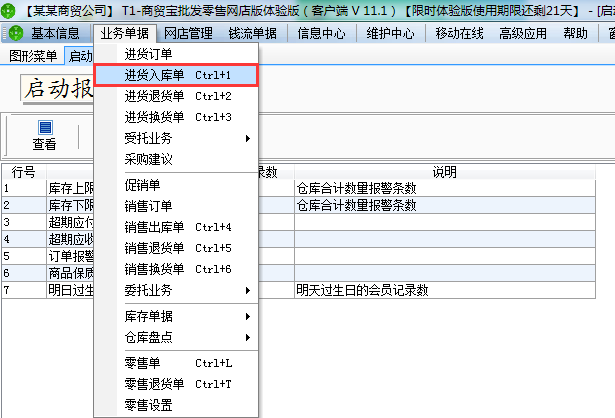Choose 零售设置 from the menu
This screenshot has height=418, width=615.
176,405
